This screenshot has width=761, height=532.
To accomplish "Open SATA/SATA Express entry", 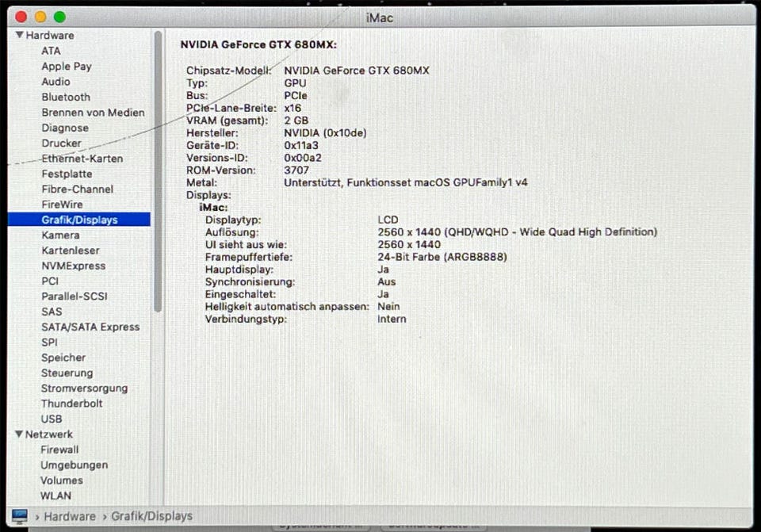I will [x=90, y=327].
